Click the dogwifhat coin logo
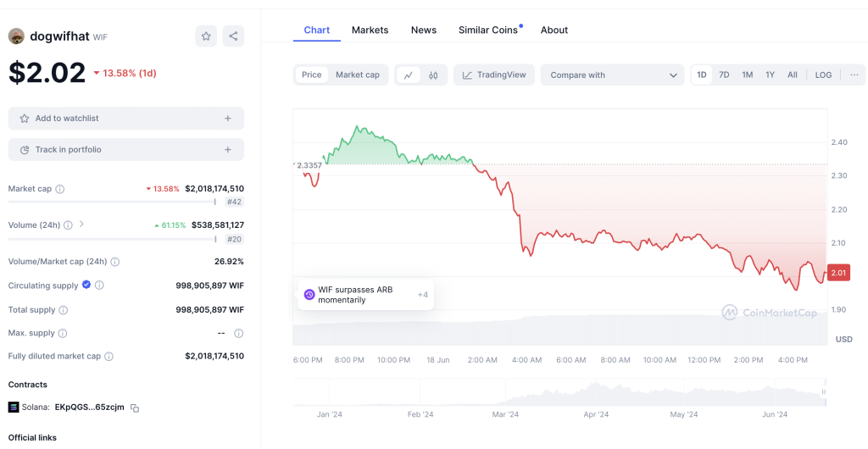This screenshot has height=449, width=868. tap(16, 36)
